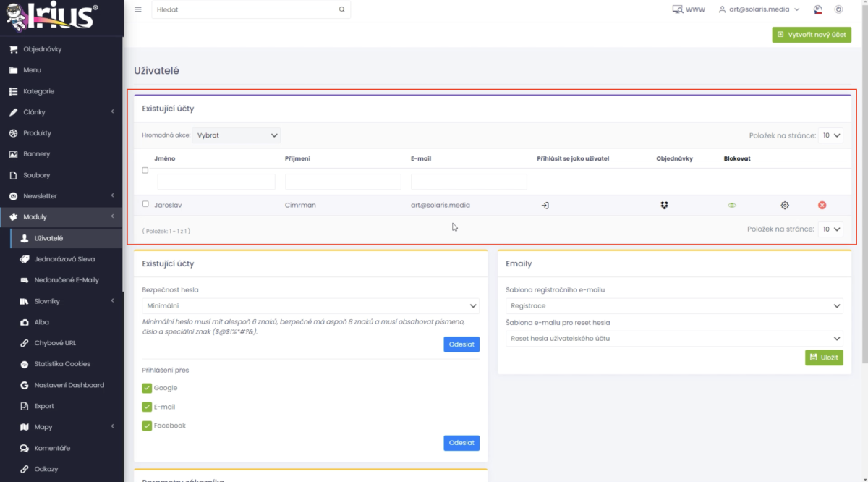Uncheck the Facebook login checkbox
This screenshot has height=482, width=868.
pyautogui.click(x=147, y=426)
